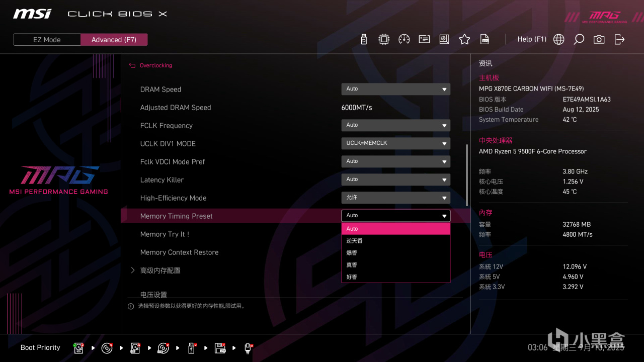The image size is (644, 362).
Task: Select the USB optical disc boot device icon
Action: click(x=164, y=348)
